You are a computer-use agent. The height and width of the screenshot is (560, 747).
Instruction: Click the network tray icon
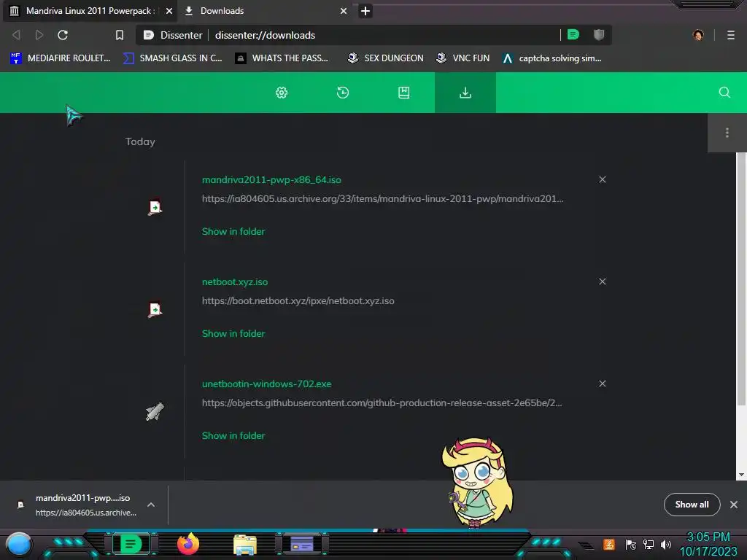point(649,544)
